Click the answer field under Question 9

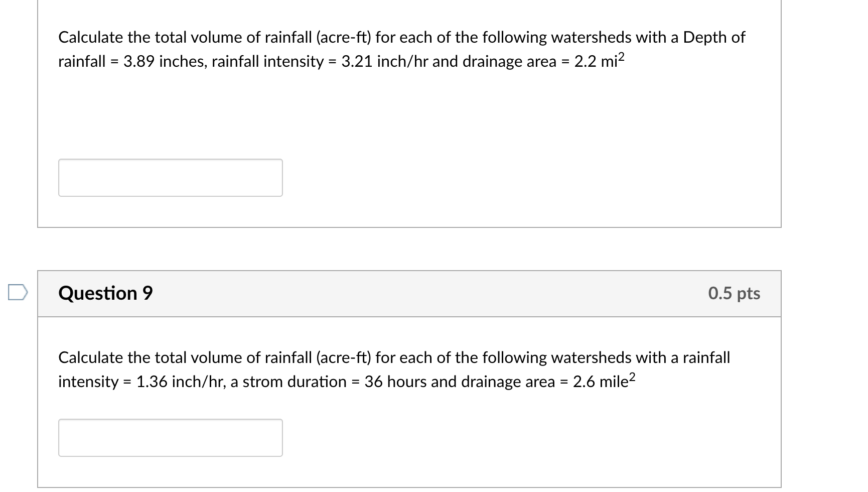(171, 438)
